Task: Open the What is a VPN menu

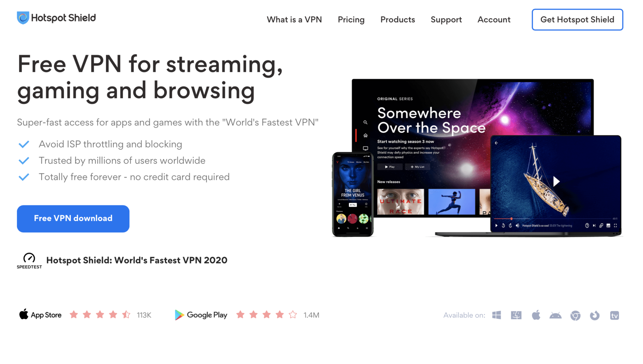Action: (x=294, y=19)
